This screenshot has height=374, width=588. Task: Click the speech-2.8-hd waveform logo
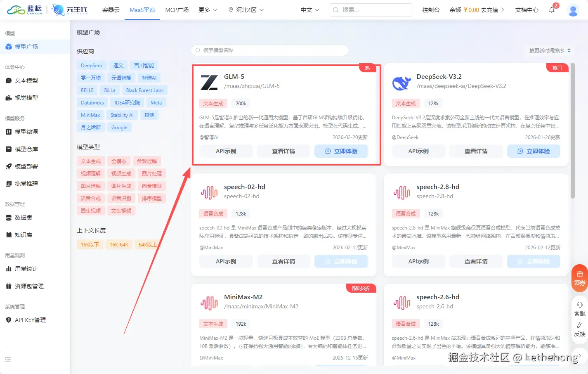[x=402, y=192]
